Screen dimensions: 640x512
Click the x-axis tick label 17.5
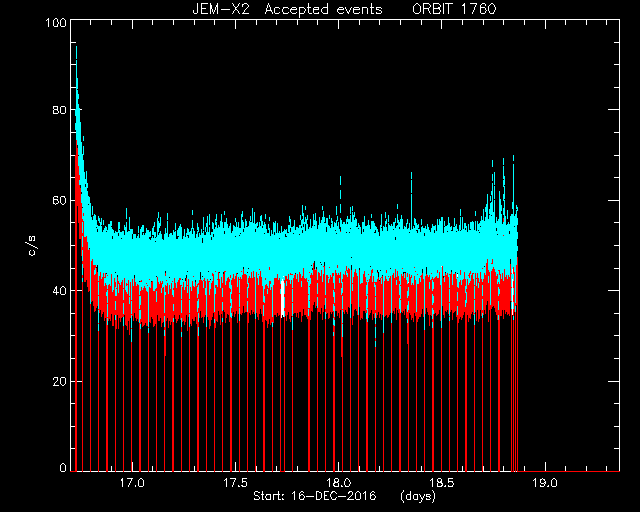click(x=236, y=483)
